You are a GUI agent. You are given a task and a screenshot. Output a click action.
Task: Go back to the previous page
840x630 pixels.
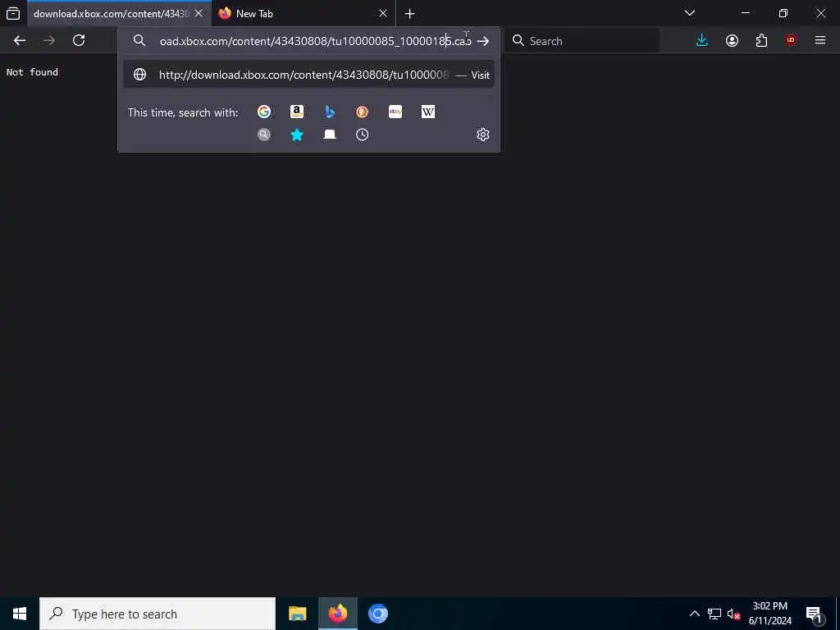20,41
